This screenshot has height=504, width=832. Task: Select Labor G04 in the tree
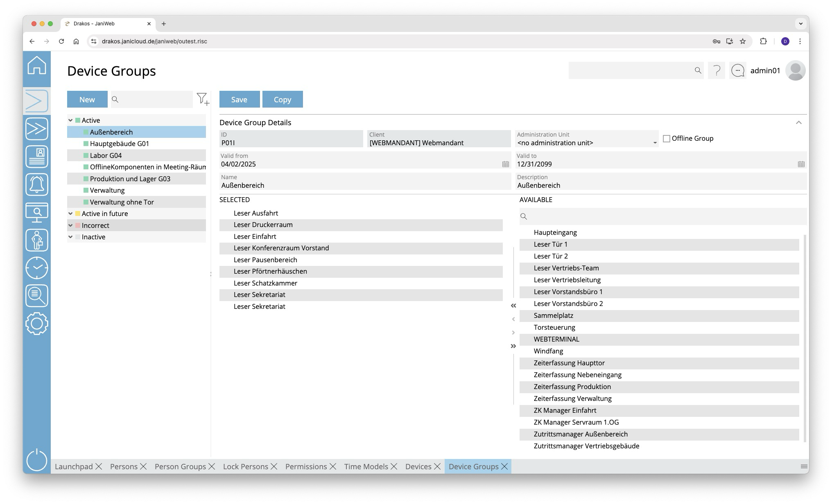click(x=106, y=155)
